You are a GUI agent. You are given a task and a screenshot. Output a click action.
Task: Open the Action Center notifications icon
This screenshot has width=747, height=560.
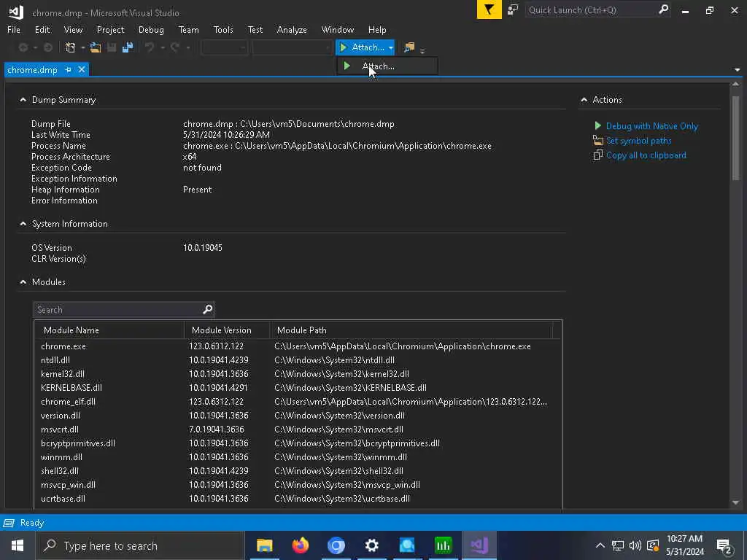coord(724,545)
